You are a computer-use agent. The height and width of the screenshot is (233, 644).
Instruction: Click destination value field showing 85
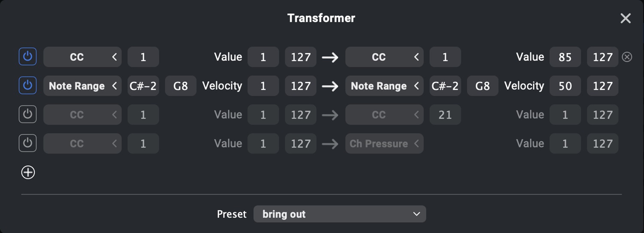[x=565, y=57]
